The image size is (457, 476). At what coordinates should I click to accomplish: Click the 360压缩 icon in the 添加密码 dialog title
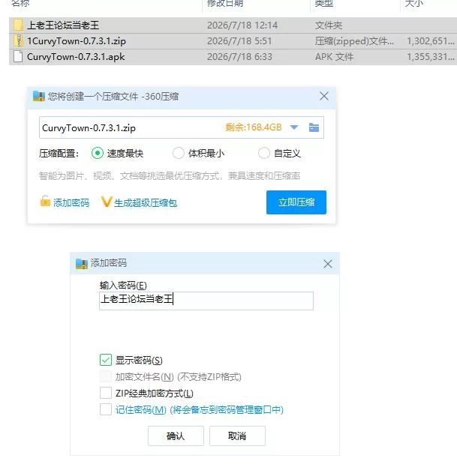[82, 264]
